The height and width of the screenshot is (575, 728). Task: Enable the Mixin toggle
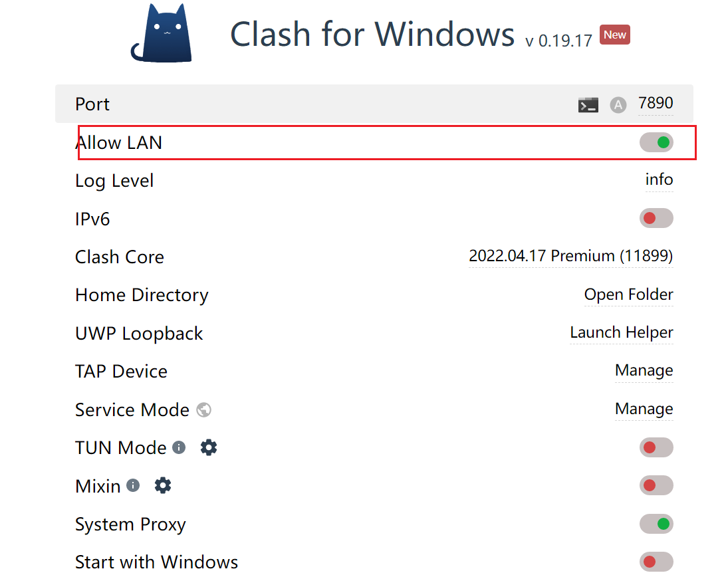pos(656,485)
